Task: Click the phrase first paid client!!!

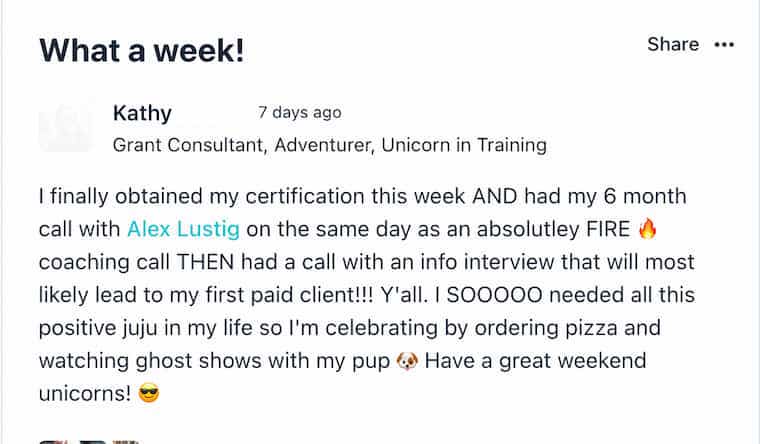Action: (x=290, y=295)
